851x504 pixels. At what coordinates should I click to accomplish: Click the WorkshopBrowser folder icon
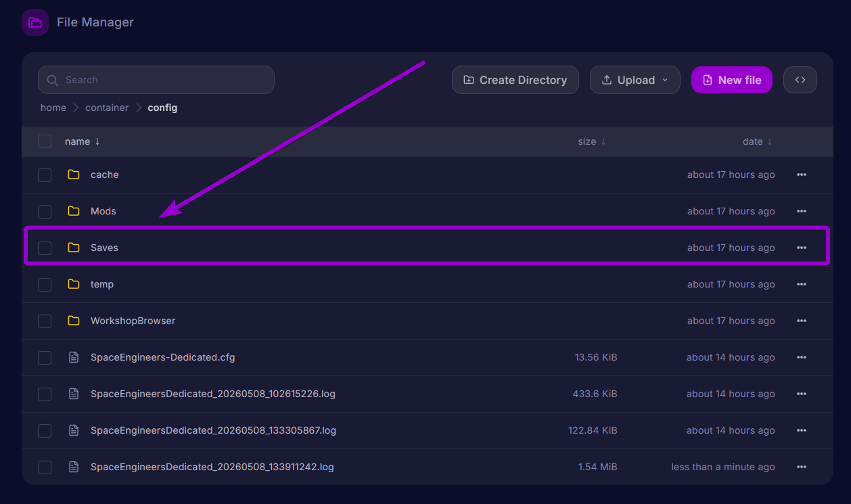coord(74,321)
